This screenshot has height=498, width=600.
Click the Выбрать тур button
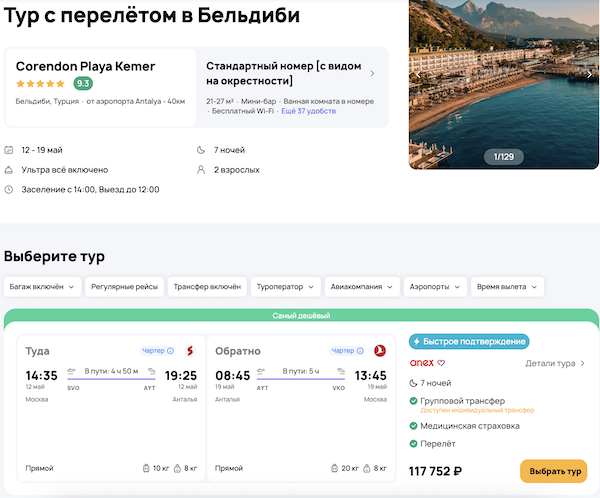click(553, 471)
